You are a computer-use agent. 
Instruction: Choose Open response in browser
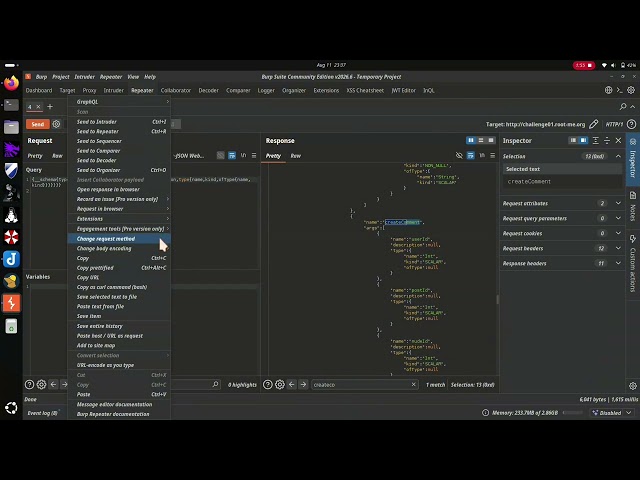click(119, 189)
